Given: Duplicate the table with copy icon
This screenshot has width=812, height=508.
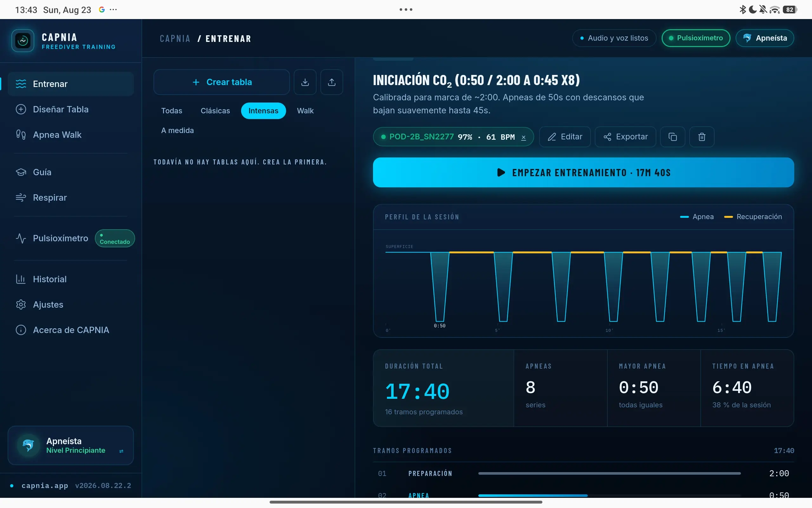Looking at the screenshot, I should 672,137.
